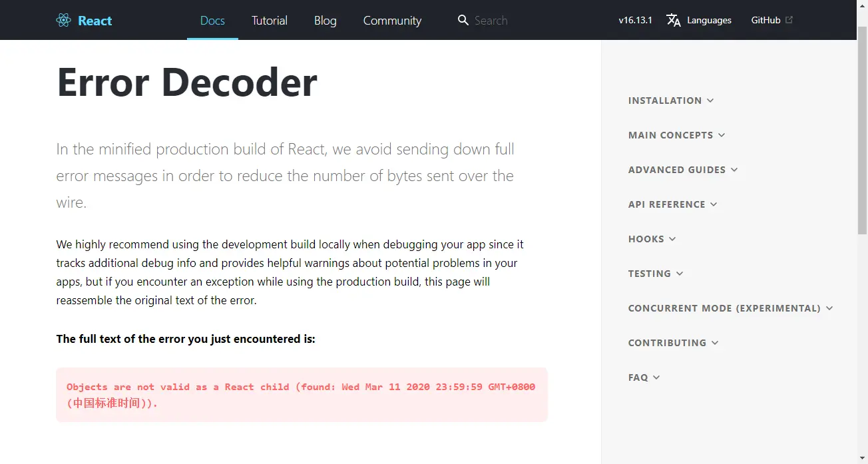868x464 pixels.
Task: Open the GitHub link
Action: pos(765,20)
